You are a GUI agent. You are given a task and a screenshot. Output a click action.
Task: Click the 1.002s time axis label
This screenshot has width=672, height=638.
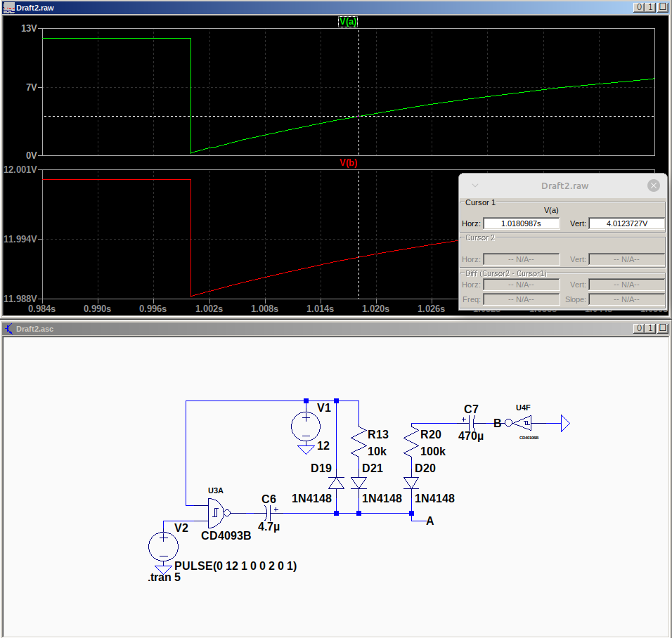(209, 308)
